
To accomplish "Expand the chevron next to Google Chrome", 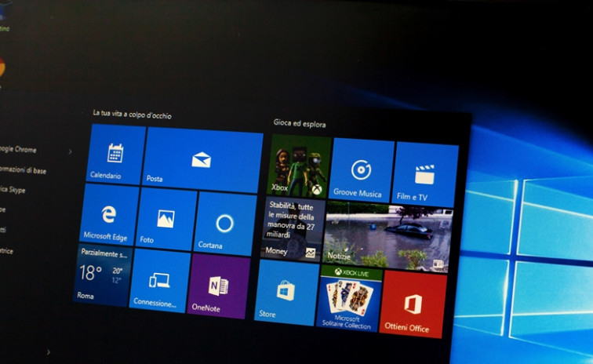I will tap(70, 151).
